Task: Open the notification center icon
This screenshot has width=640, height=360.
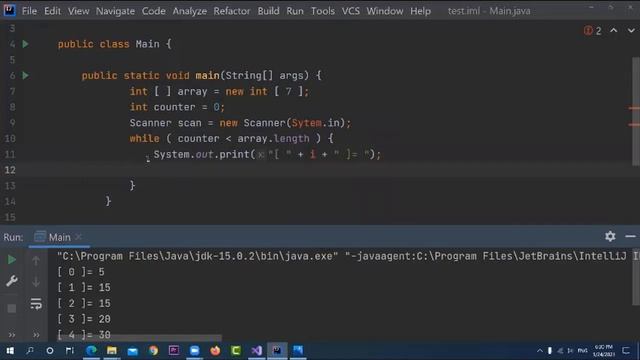Action: tap(626, 351)
